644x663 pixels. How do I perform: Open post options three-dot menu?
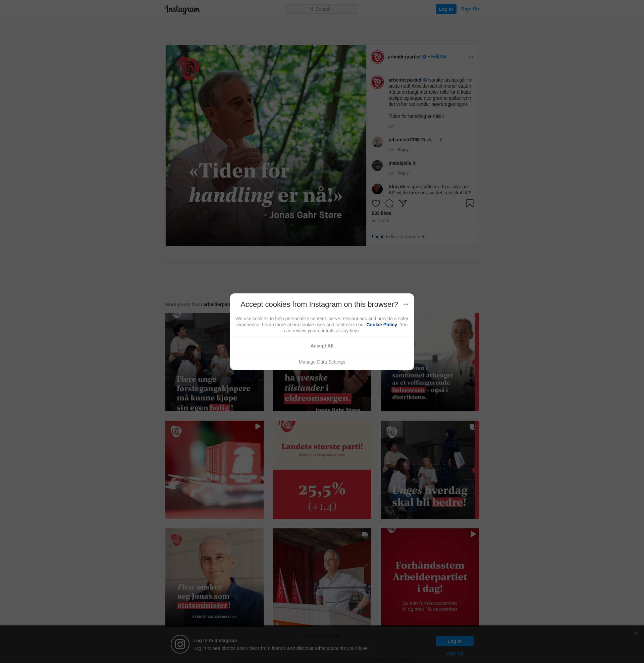pyautogui.click(x=470, y=57)
